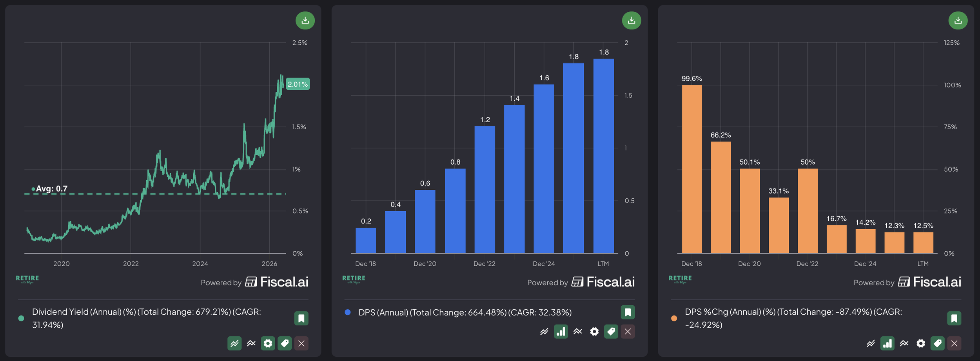Download the Dividend Yield chart
The width and height of the screenshot is (980, 361).
(305, 20)
